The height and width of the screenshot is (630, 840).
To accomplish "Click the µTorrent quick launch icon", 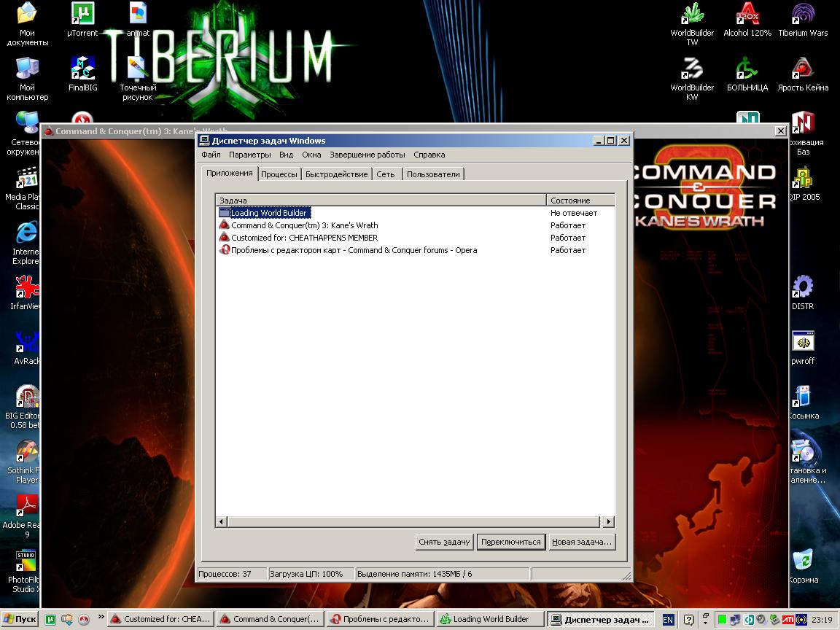I will tap(50, 619).
